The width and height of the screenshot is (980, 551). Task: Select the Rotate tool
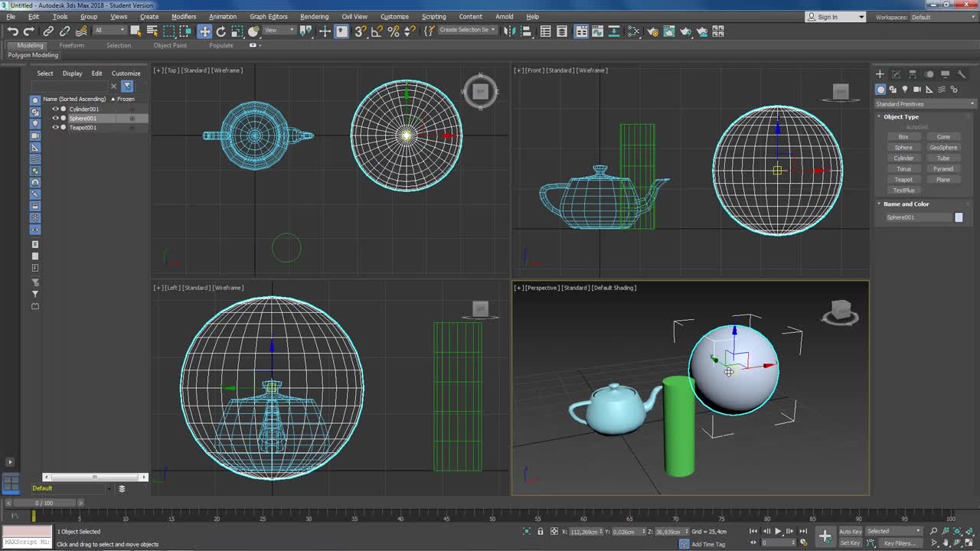(221, 31)
